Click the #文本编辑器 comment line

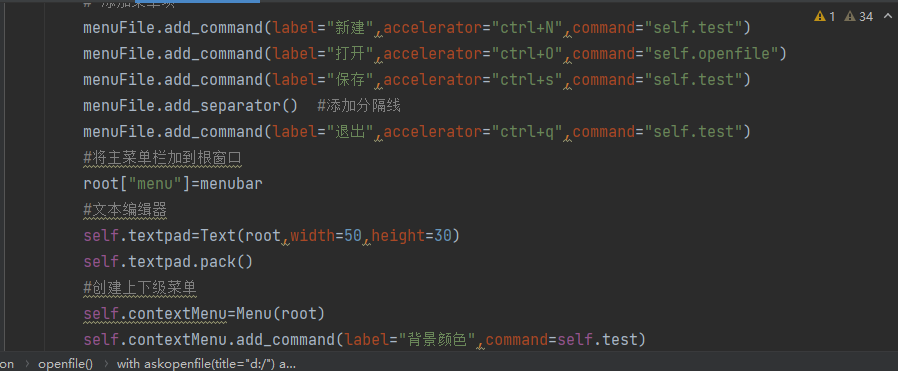(125, 210)
